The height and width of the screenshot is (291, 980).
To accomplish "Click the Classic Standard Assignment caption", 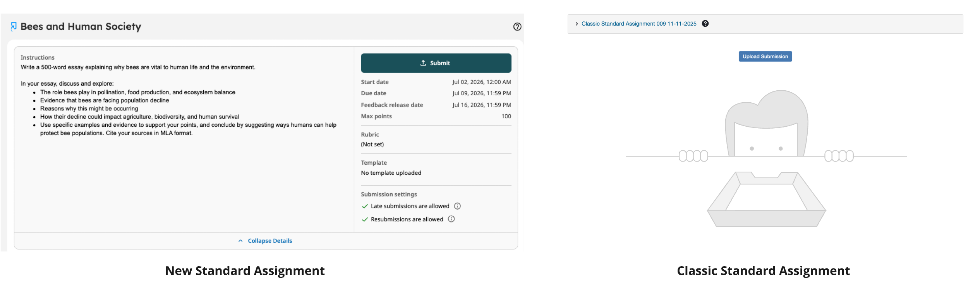I will 763,270.
